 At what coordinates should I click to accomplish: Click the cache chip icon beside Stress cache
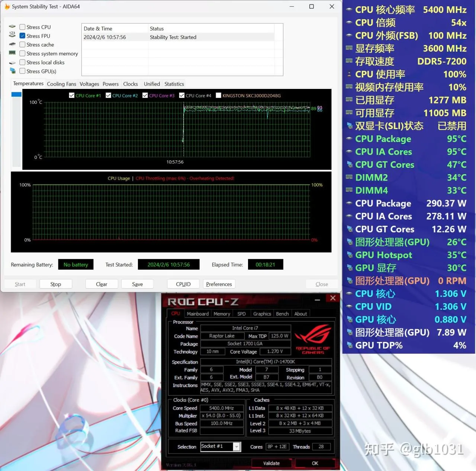coord(12,44)
